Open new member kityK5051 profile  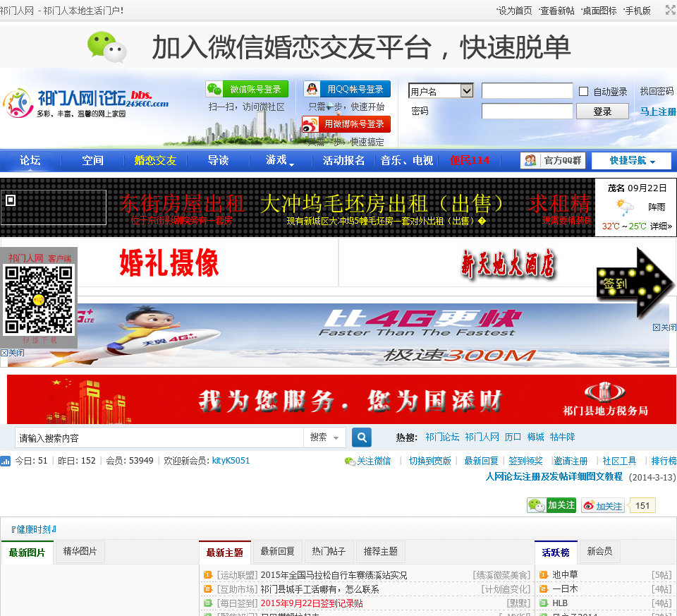pos(231,461)
